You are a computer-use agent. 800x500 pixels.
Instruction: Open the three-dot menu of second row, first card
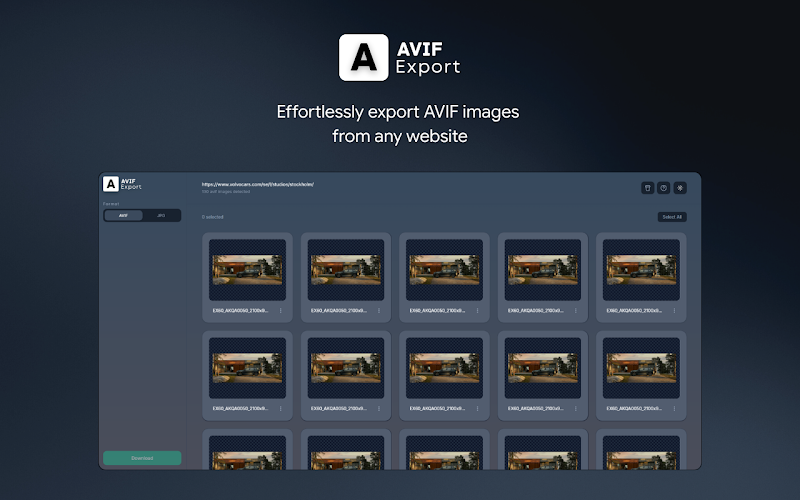281,409
